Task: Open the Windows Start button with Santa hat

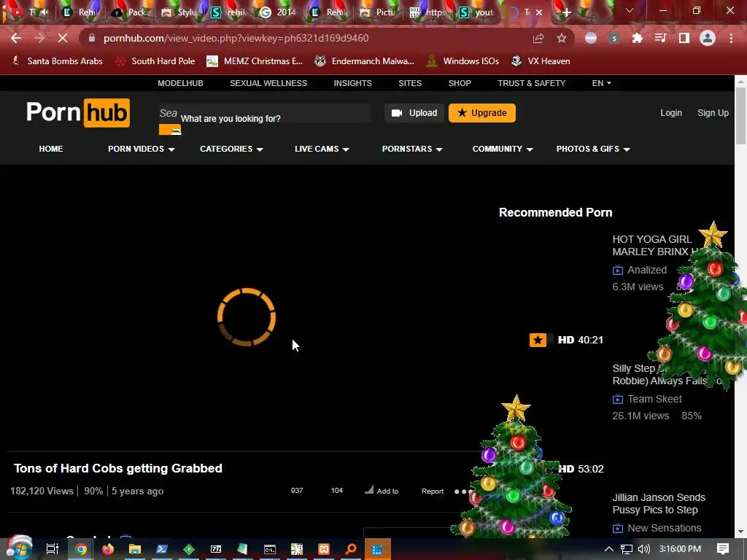Action: [x=18, y=548]
